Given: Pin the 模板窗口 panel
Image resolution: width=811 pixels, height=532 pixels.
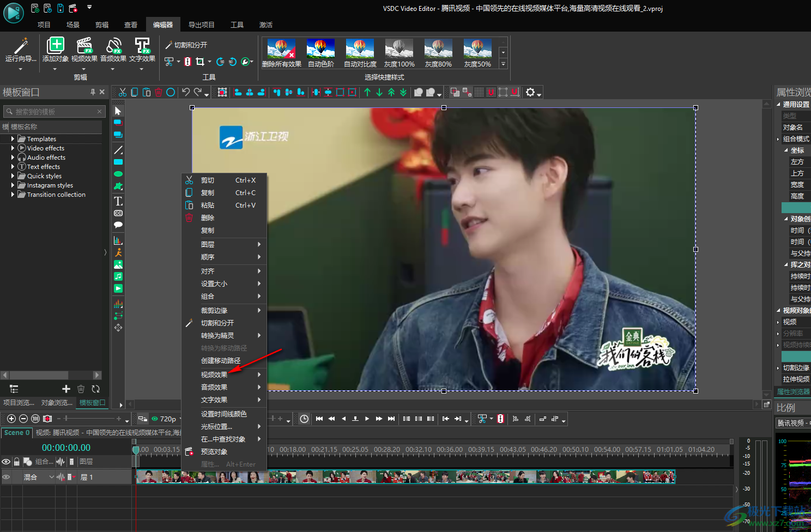Looking at the screenshot, I should (93, 92).
